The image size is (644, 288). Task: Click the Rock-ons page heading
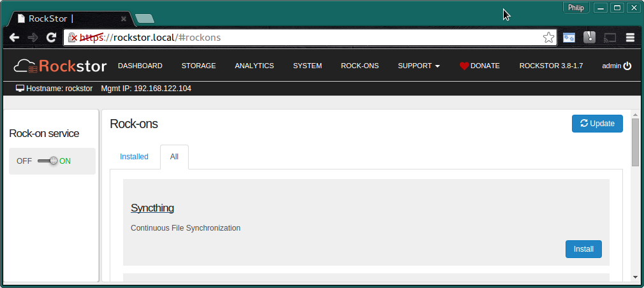(134, 124)
